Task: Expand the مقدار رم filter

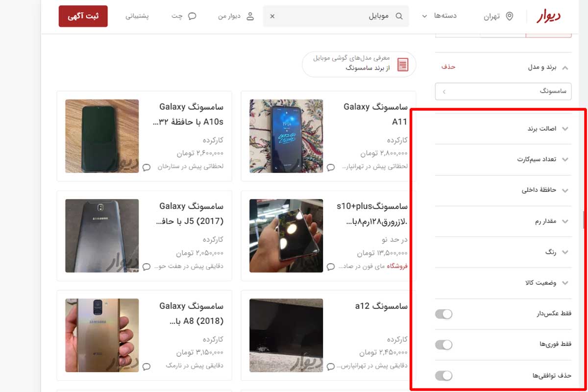Action: (x=503, y=221)
